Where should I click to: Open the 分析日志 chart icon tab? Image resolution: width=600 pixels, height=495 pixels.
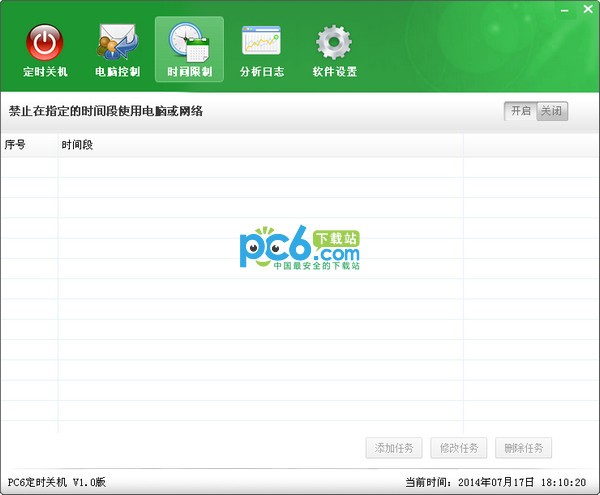[x=262, y=50]
